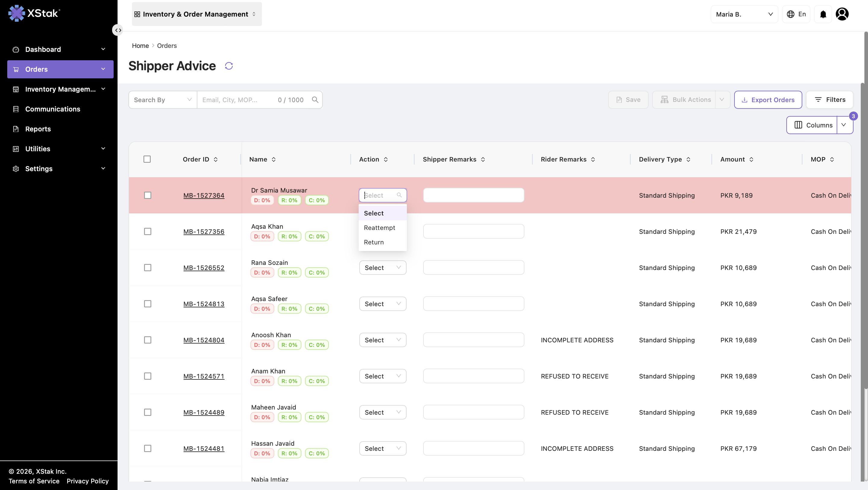Check the box for order MB-1524813
The image size is (868, 490).
click(x=148, y=304)
